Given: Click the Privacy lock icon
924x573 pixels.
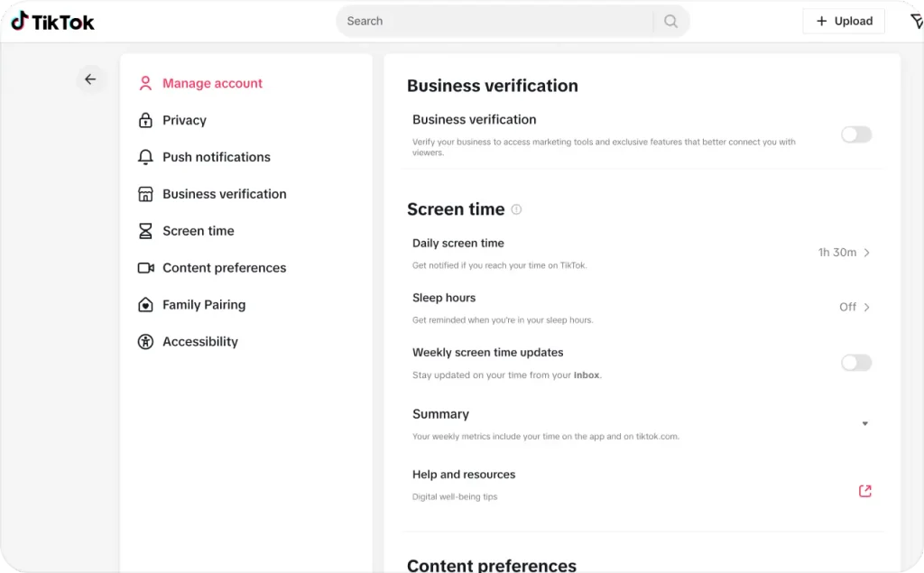Looking at the screenshot, I should click(145, 120).
